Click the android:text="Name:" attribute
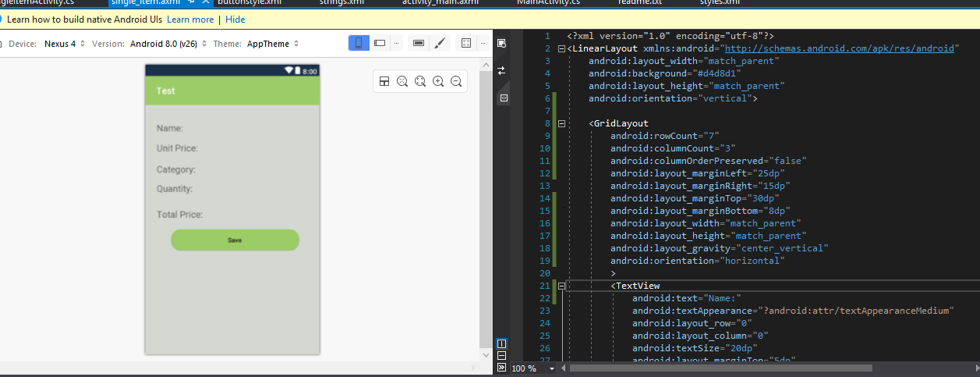Image resolution: width=980 pixels, height=377 pixels. 686,298
